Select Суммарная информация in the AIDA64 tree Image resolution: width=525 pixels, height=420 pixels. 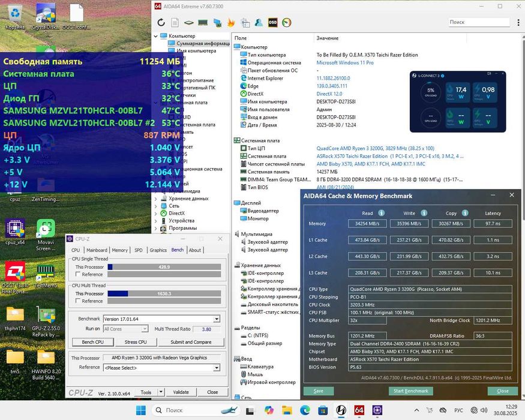[x=199, y=44]
